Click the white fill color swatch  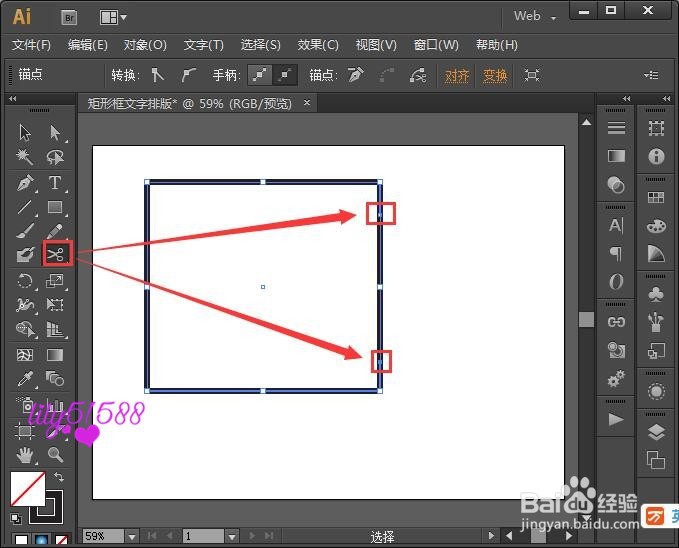tap(28, 489)
